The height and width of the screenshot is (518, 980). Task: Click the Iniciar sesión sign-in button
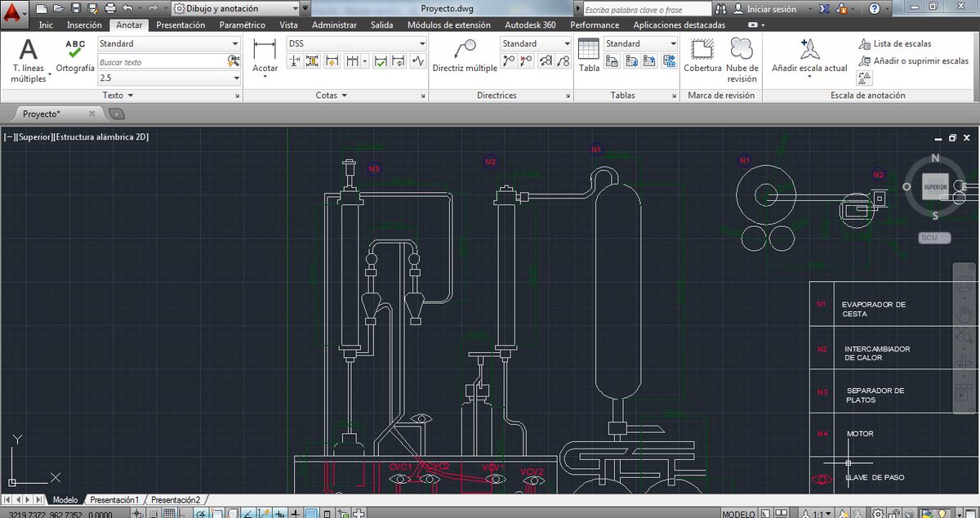point(764,9)
